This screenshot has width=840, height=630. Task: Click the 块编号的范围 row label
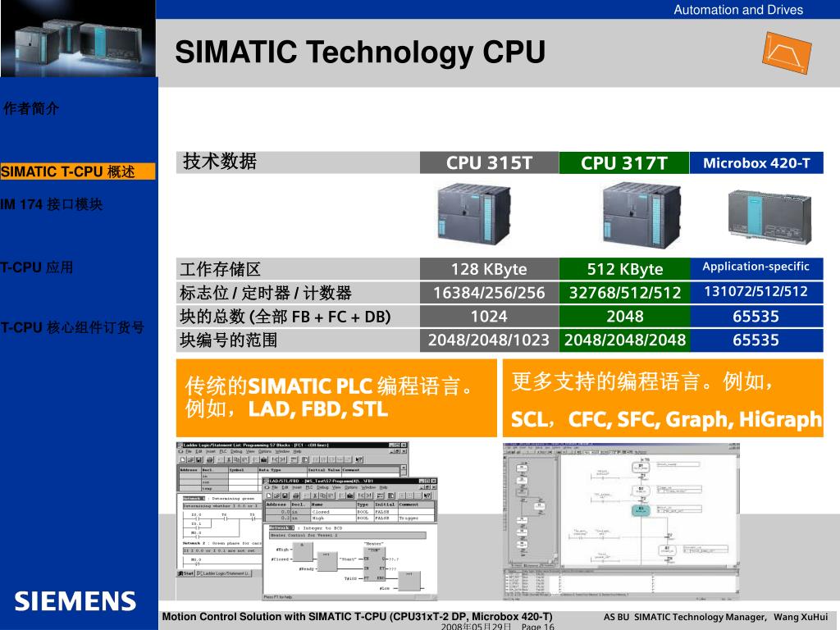click(x=229, y=340)
